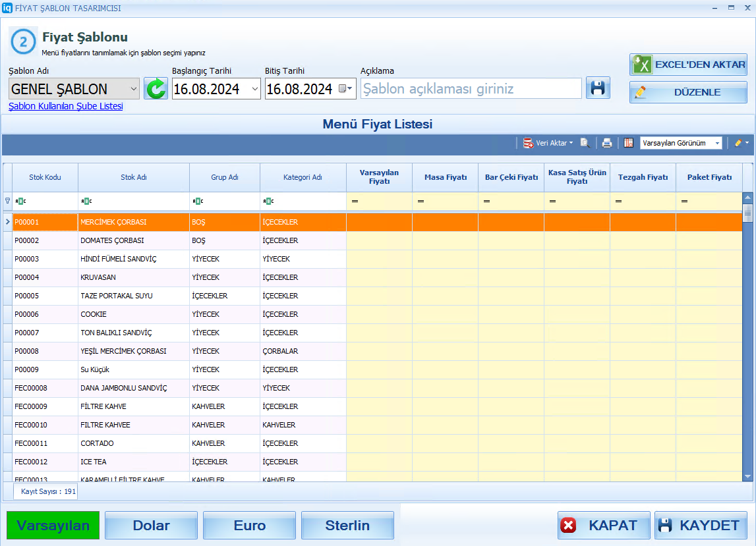Click the Şablon açıklaması giriniz input field
Viewport: 756px width, 546px height.
[x=471, y=89]
